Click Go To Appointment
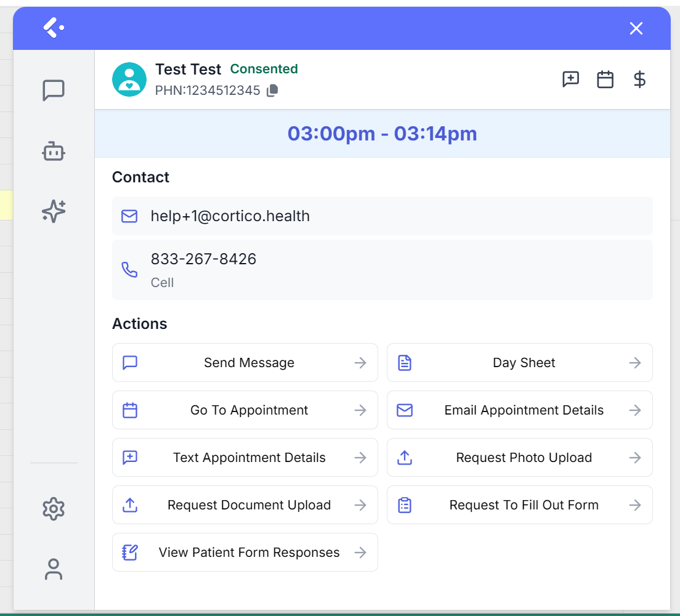 (245, 410)
